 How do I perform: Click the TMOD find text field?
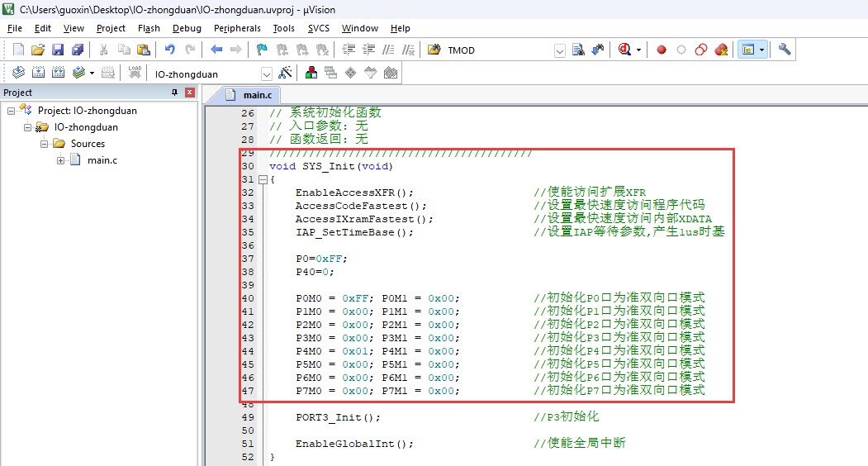point(498,50)
